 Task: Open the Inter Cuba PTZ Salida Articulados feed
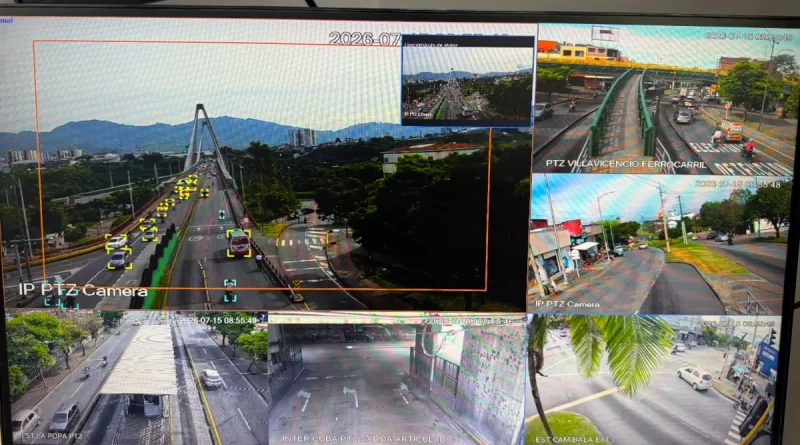(397, 380)
